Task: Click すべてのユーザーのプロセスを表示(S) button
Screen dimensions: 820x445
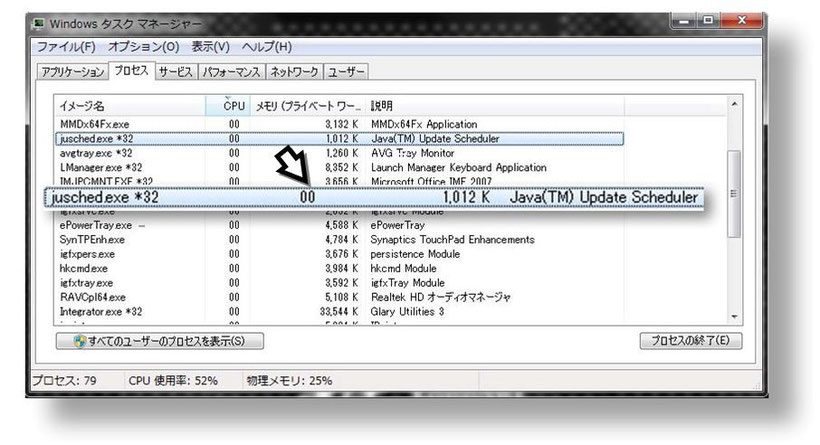Action: (x=160, y=341)
